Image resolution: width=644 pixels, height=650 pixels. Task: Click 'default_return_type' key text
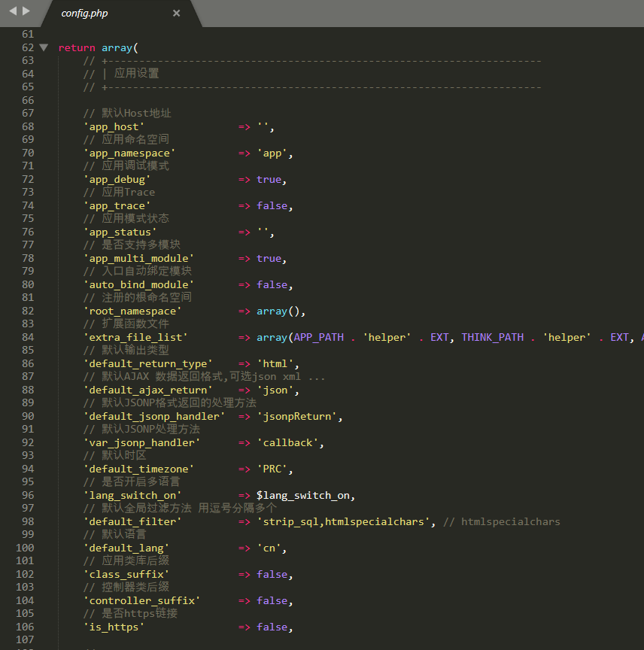148,364
